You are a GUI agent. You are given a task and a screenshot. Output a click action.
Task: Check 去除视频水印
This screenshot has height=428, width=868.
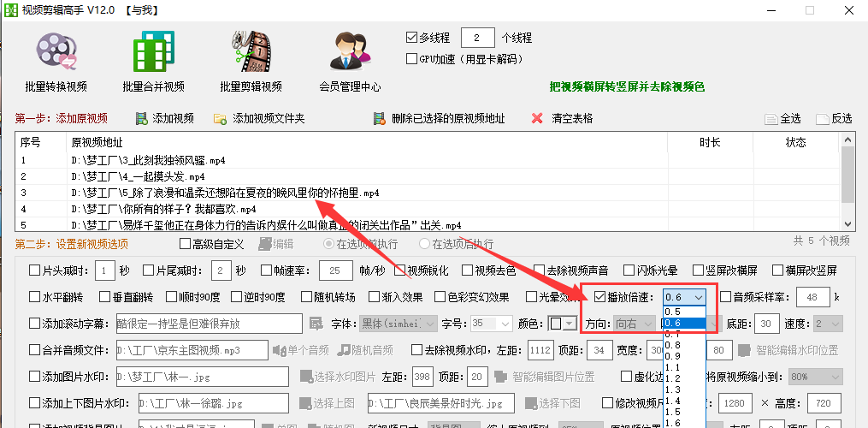416,350
